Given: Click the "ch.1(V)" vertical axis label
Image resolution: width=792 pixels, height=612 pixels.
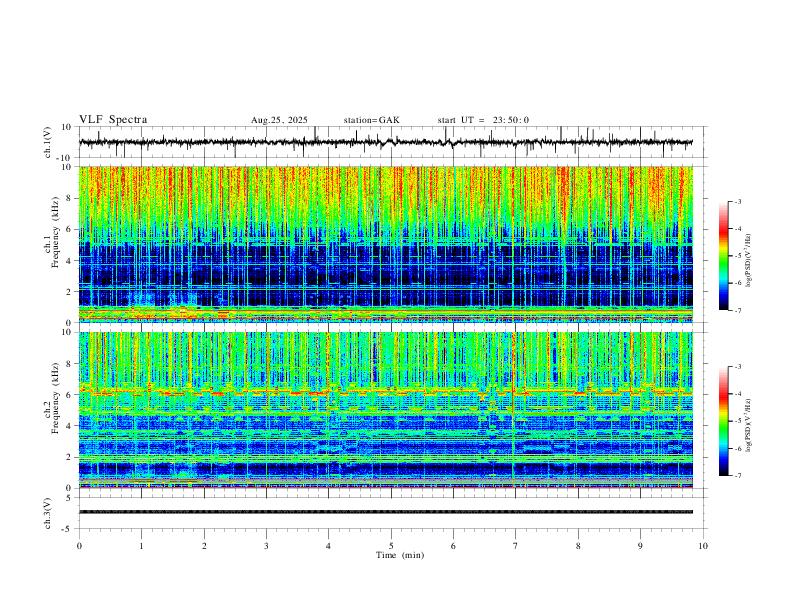Looking at the screenshot, I should coord(49,142).
